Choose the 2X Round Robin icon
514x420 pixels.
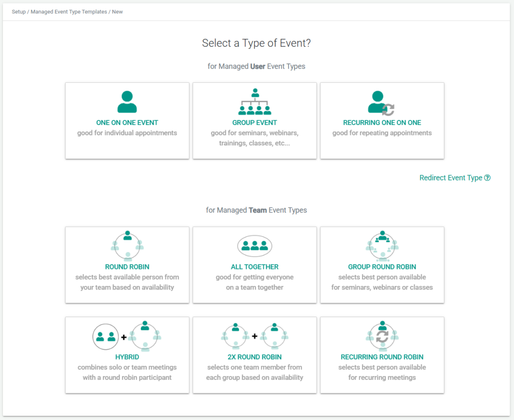pos(254,336)
